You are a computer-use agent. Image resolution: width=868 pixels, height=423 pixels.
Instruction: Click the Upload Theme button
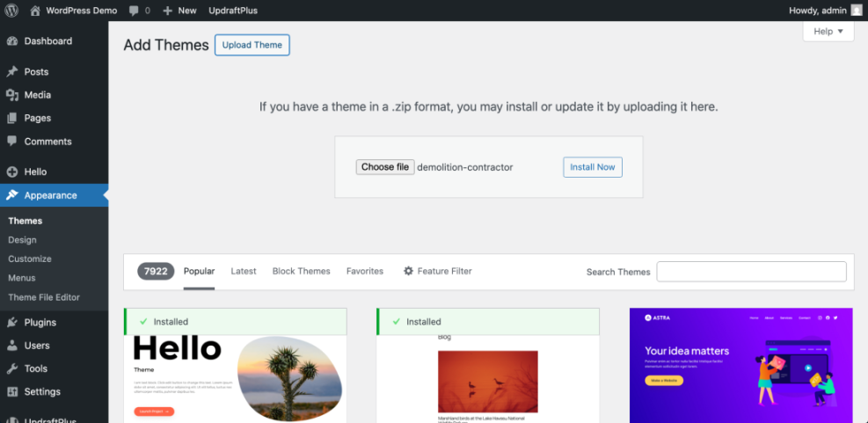tap(252, 46)
